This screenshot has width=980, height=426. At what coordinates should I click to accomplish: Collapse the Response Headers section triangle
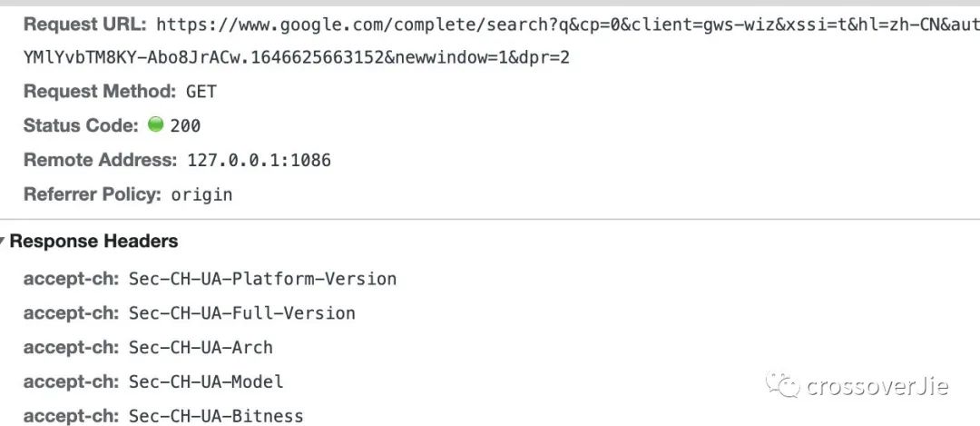pos(4,242)
